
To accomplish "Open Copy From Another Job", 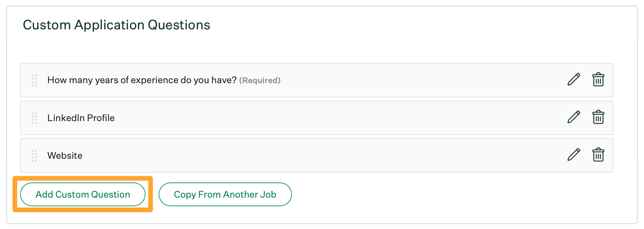I will (225, 194).
